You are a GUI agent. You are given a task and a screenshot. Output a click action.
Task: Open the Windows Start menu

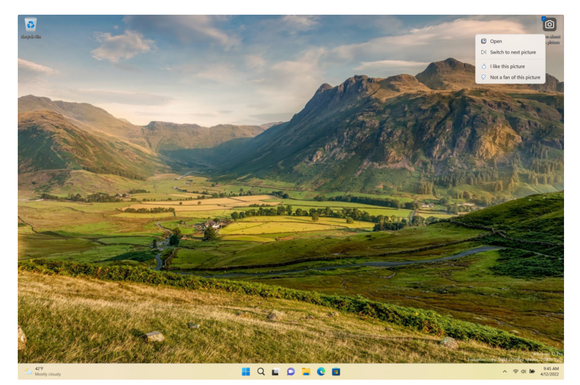tap(246, 372)
